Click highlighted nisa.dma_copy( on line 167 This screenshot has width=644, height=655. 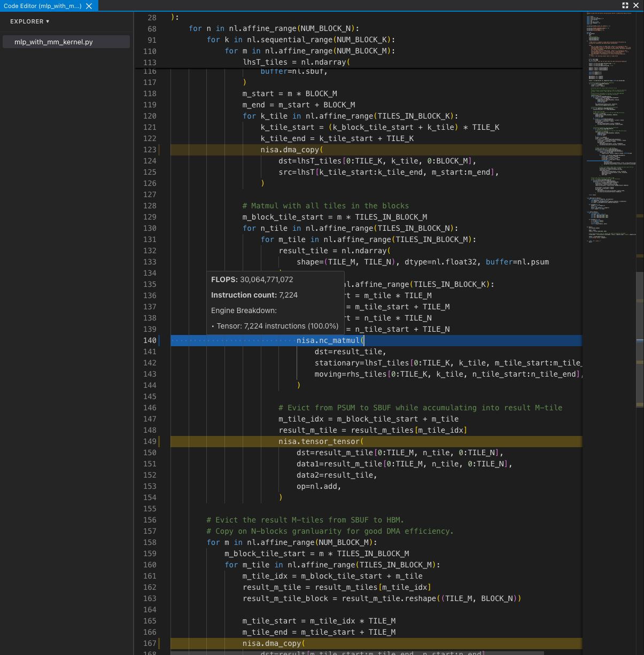coord(274,643)
